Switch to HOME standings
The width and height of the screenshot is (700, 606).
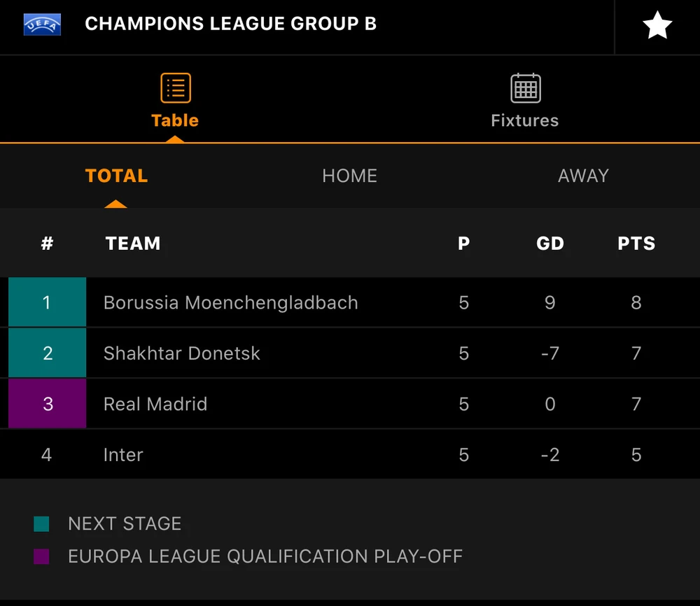[349, 176]
